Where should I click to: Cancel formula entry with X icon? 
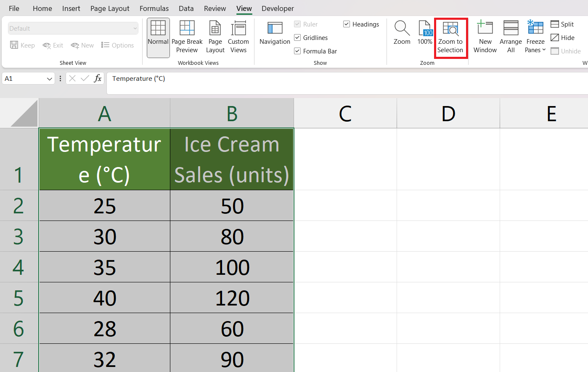coord(72,78)
